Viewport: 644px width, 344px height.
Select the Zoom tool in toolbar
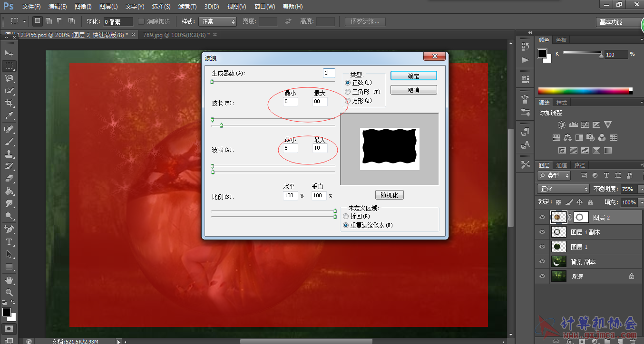9,292
